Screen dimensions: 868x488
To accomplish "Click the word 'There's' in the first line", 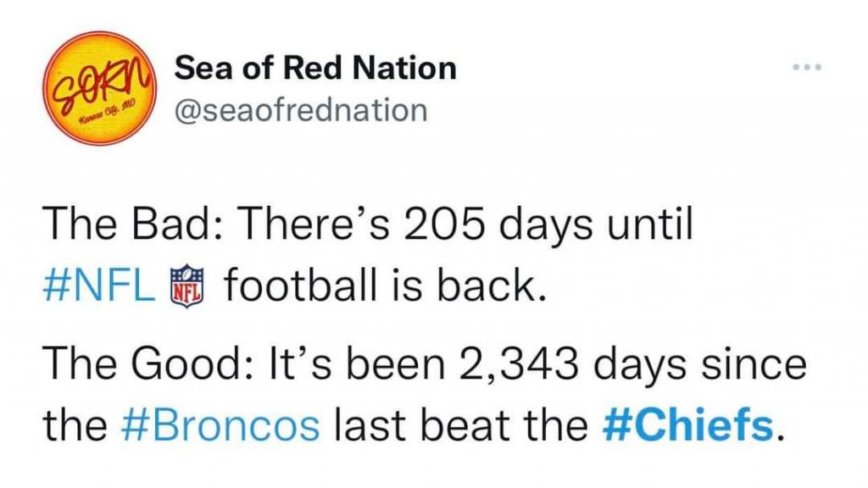I will 314,224.
